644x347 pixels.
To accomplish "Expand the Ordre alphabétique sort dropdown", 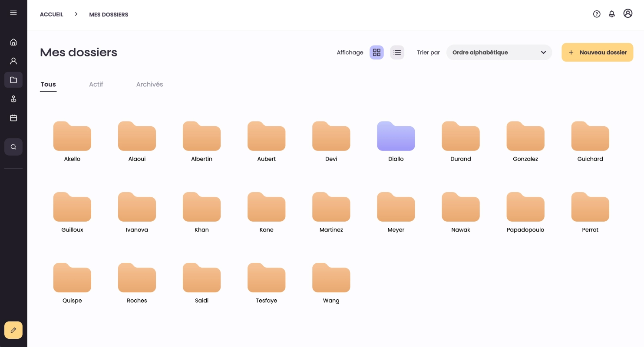I will pos(499,52).
